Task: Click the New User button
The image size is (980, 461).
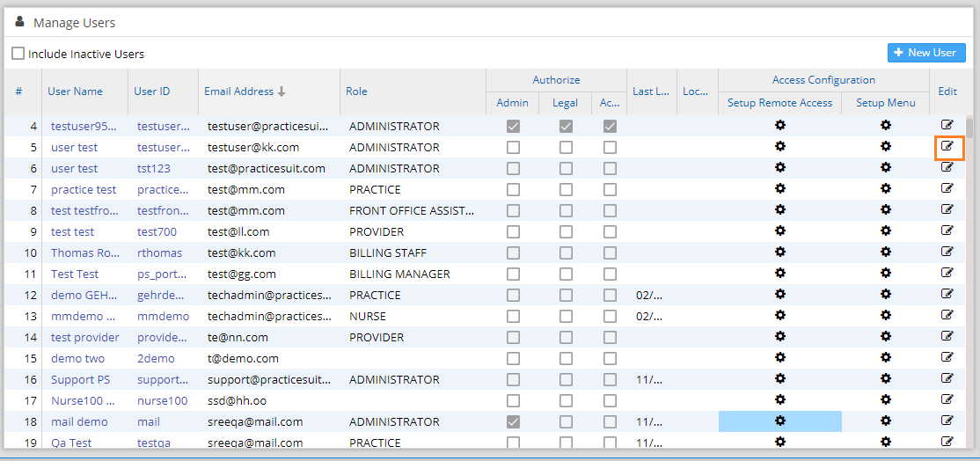Action: click(x=926, y=53)
